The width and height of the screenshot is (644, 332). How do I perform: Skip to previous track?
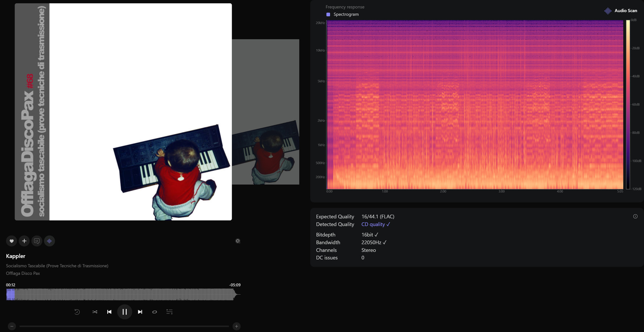click(x=109, y=312)
